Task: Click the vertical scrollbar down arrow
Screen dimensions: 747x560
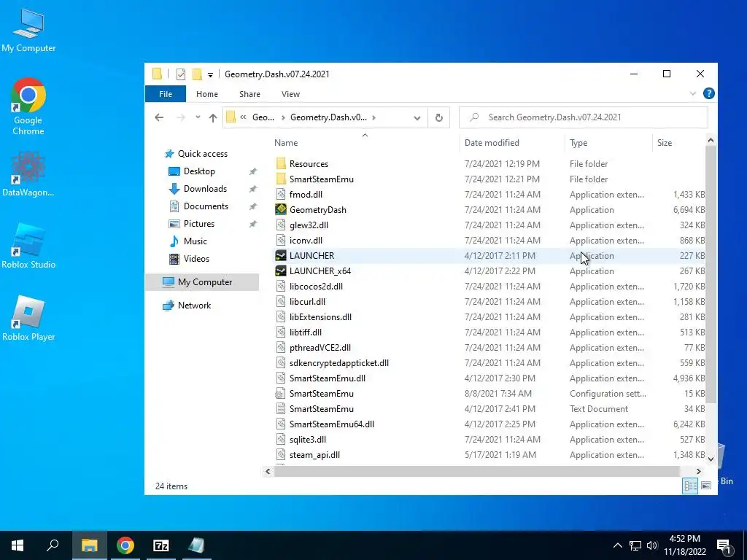Action: 711,459
